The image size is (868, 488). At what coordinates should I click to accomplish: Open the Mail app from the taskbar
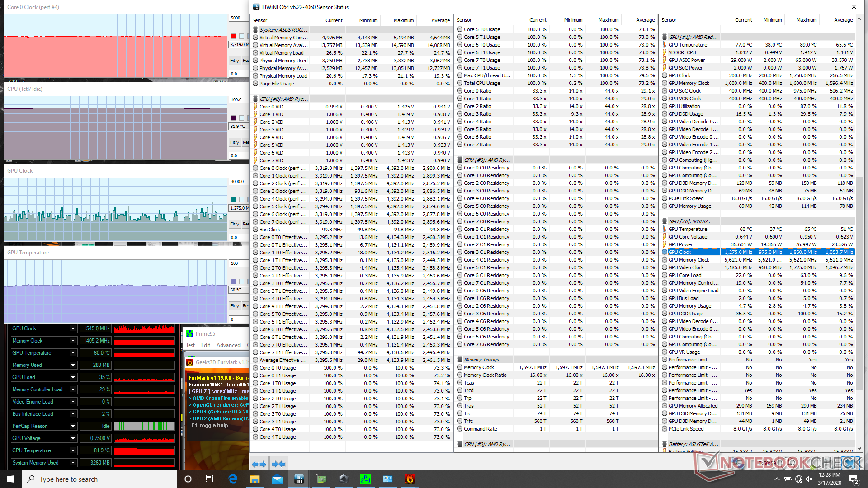(277, 479)
